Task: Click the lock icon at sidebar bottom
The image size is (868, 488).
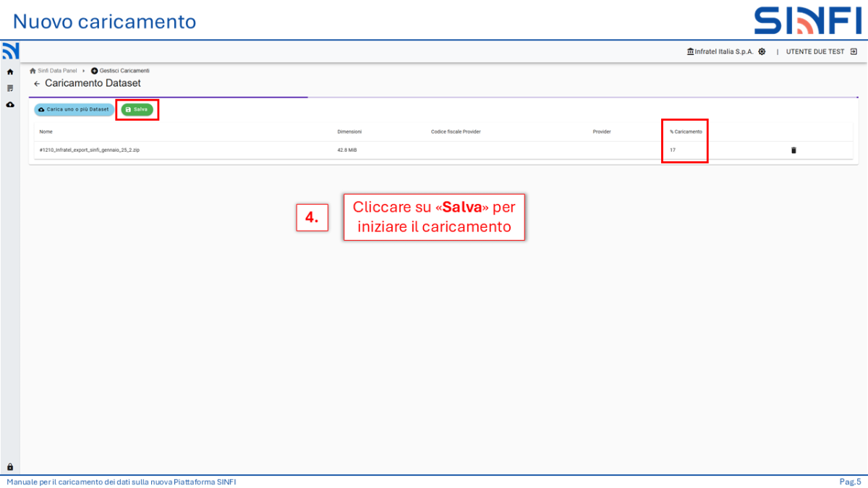Action: pos(10,467)
